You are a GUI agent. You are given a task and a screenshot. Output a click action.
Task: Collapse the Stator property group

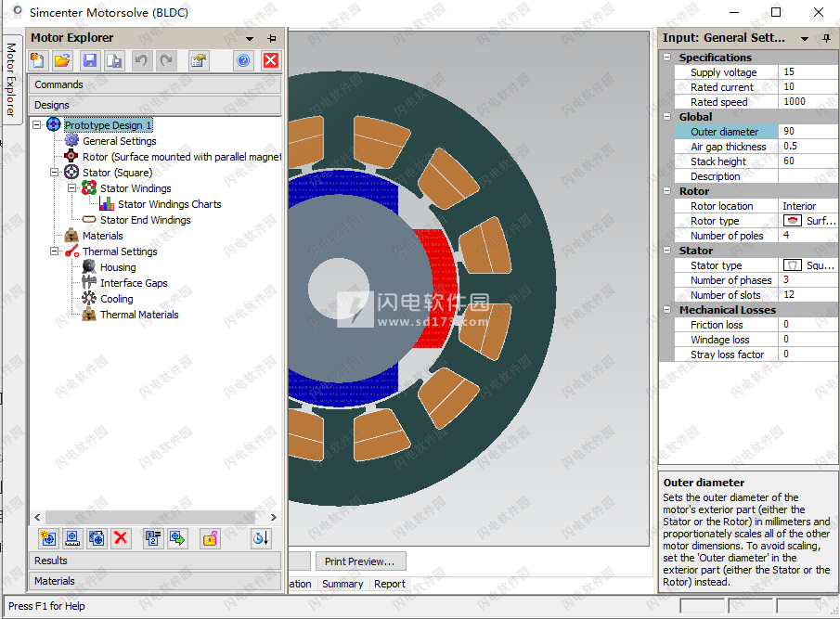pyautogui.click(x=667, y=250)
